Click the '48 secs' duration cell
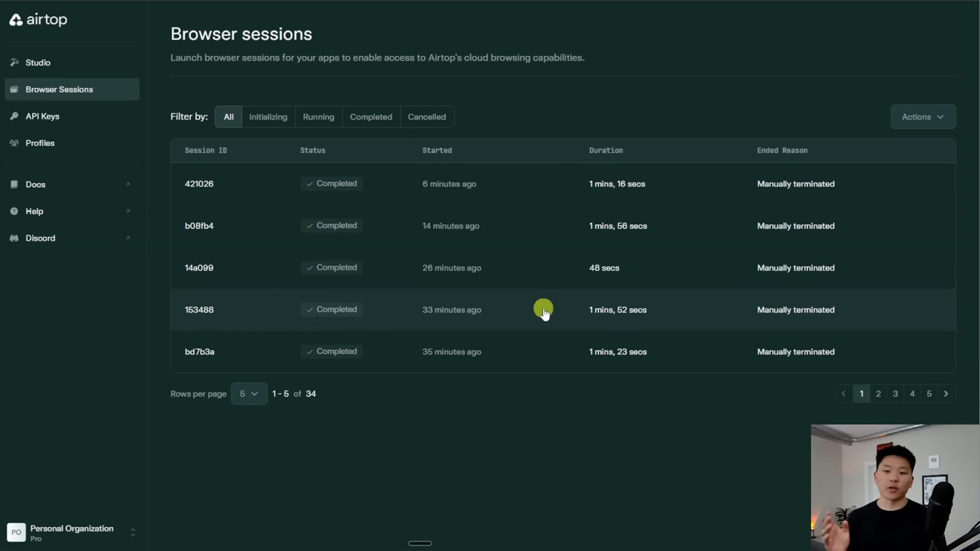This screenshot has height=551, width=980. [604, 267]
